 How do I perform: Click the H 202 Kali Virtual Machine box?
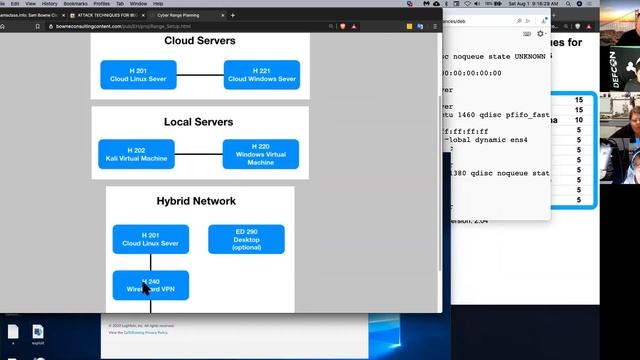136,154
